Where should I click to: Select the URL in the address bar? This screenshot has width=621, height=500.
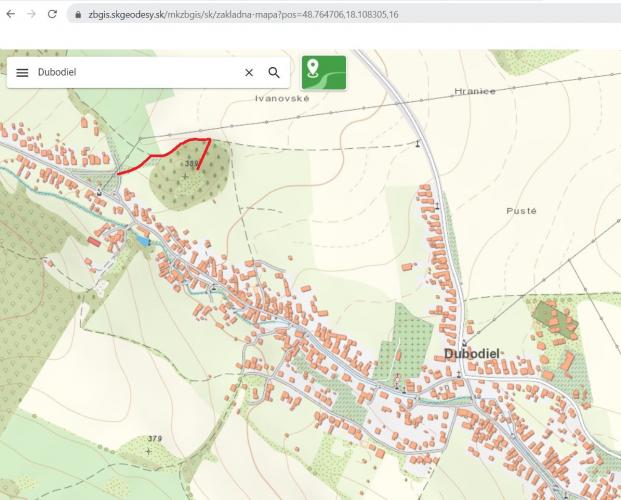[x=243, y=15]
